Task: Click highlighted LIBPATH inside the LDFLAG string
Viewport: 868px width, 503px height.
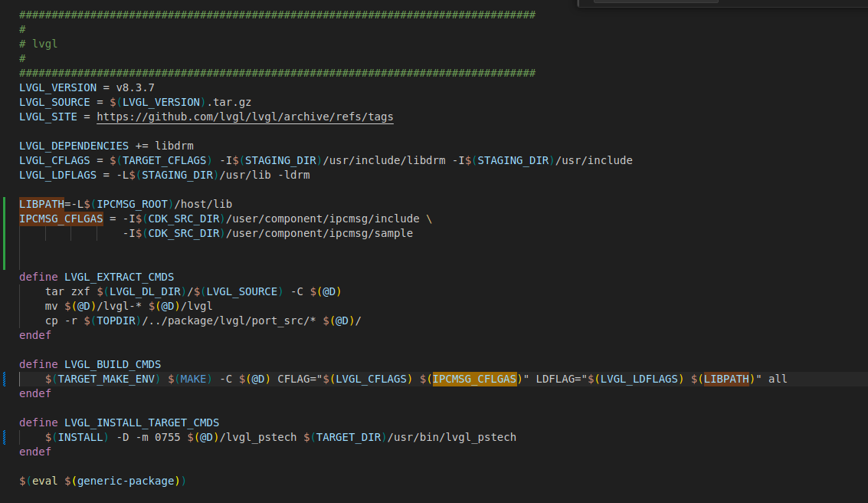Action: 726,379
